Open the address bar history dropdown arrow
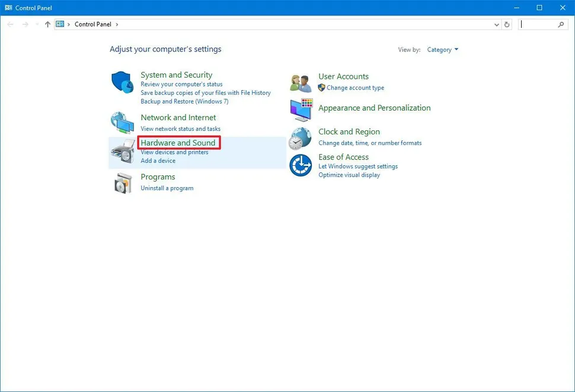This screenshot has width=575, height=392. coord(497,24)
